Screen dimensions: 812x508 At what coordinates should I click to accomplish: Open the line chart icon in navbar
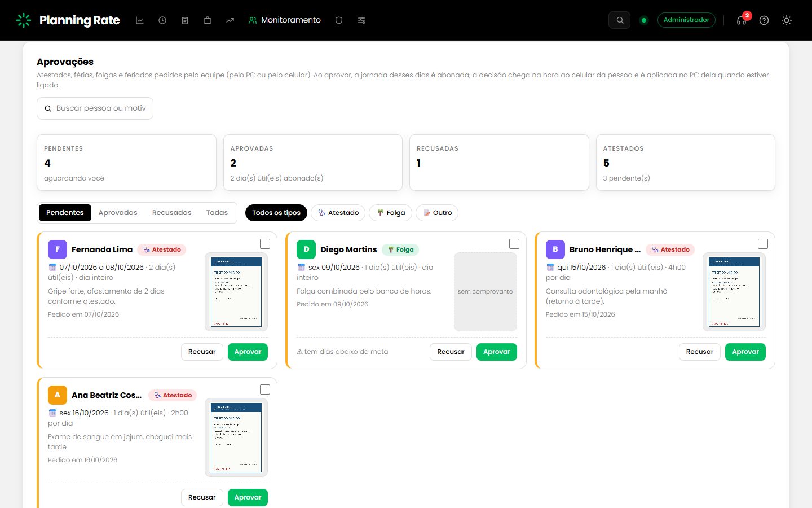coord(140,20)
